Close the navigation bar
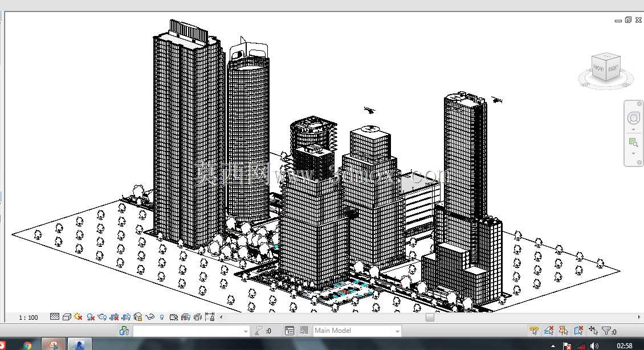The width and height of the screenshot is (644, 350). pos(639,104)
